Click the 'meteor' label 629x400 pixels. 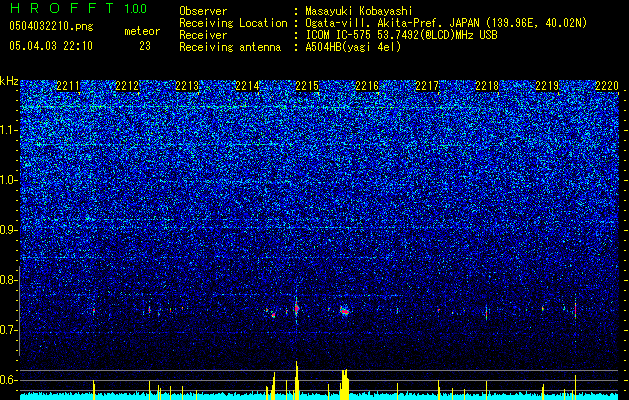[x=142, y=31]
